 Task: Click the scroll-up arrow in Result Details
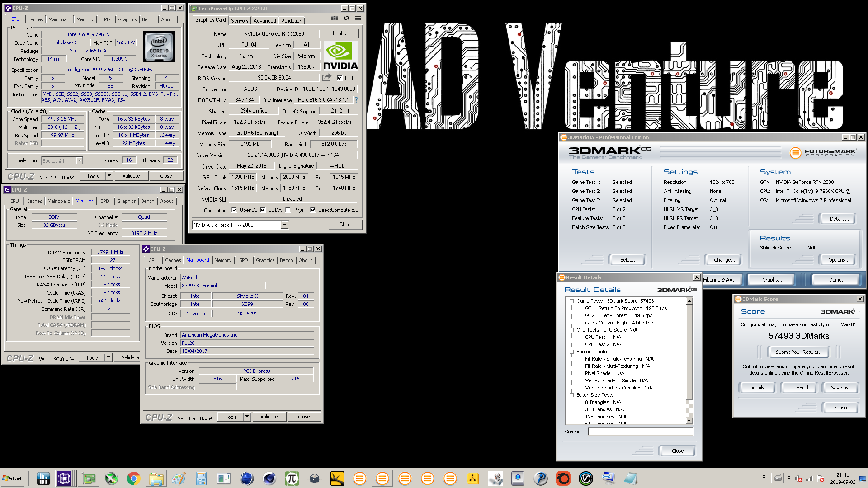pyautogui.click(x=689, y=301)
